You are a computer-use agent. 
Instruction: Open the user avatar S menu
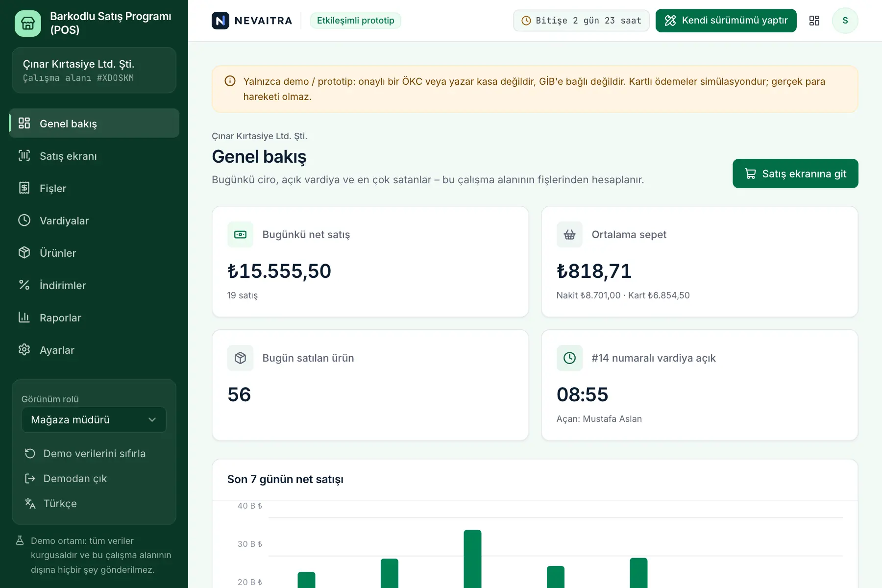coord(845,21)
